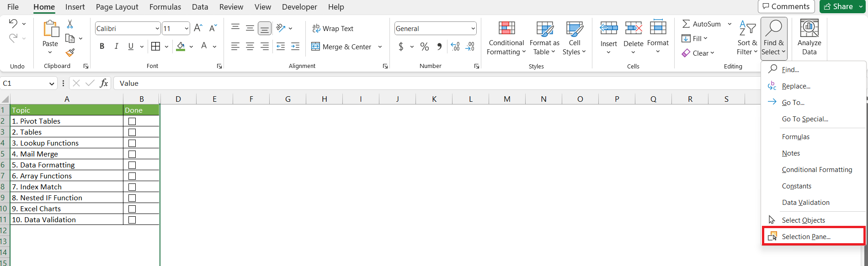
Task: Expand the AutoSum dropdown arrow
Action: 730,24
